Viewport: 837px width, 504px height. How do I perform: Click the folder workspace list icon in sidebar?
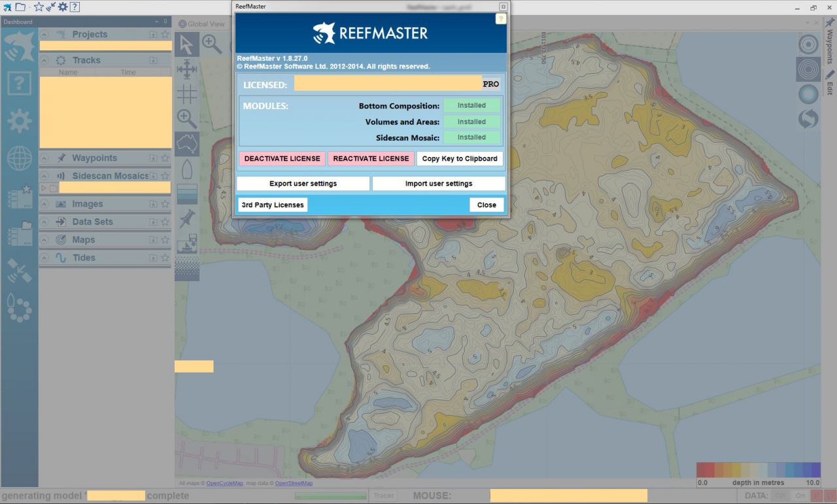(x=19, y=233)
